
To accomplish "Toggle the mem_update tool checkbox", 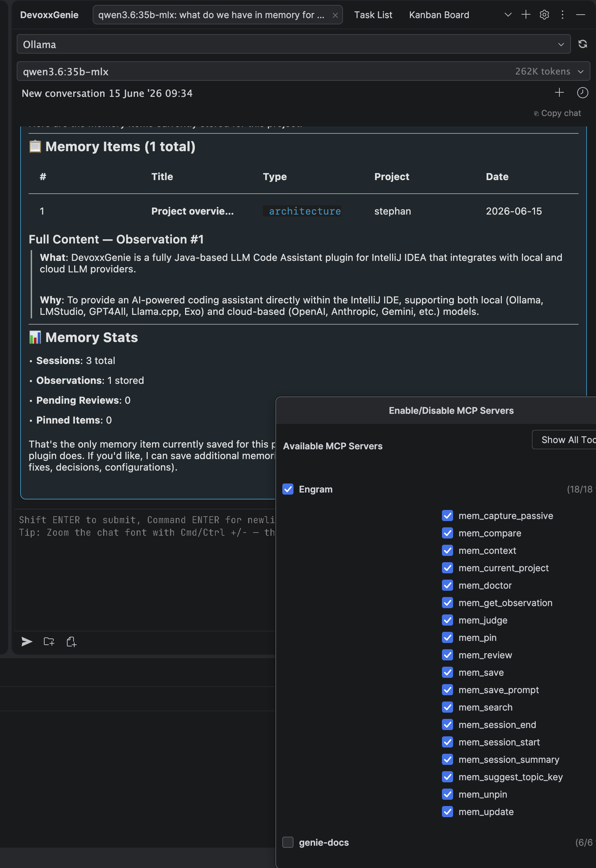I will [447, 812].
